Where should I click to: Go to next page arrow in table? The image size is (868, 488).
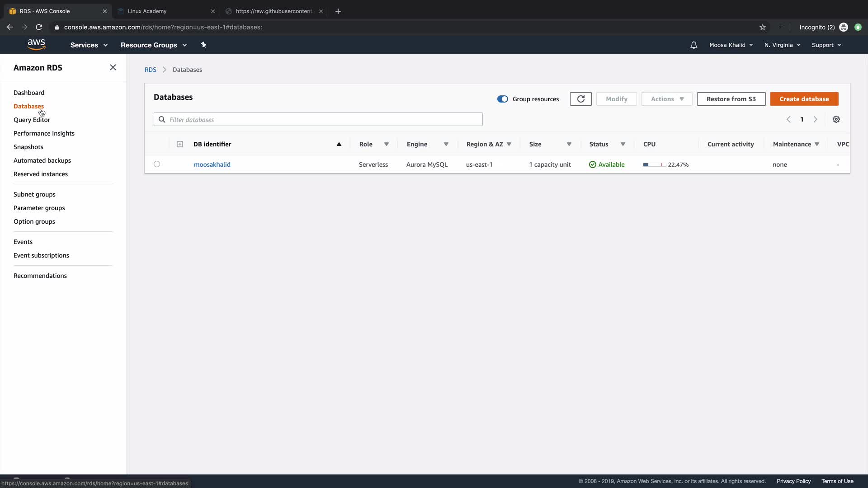[815, 119]
